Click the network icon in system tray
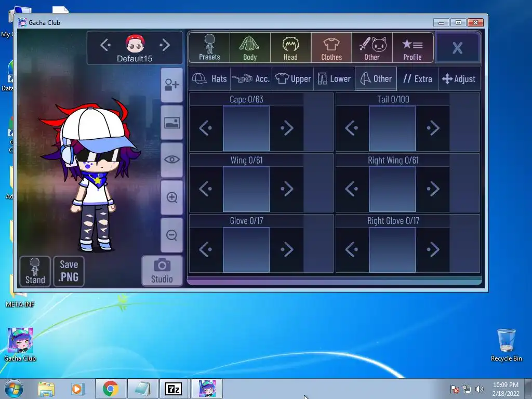Viewport: 532px width, 399px height. coord(467,389)
